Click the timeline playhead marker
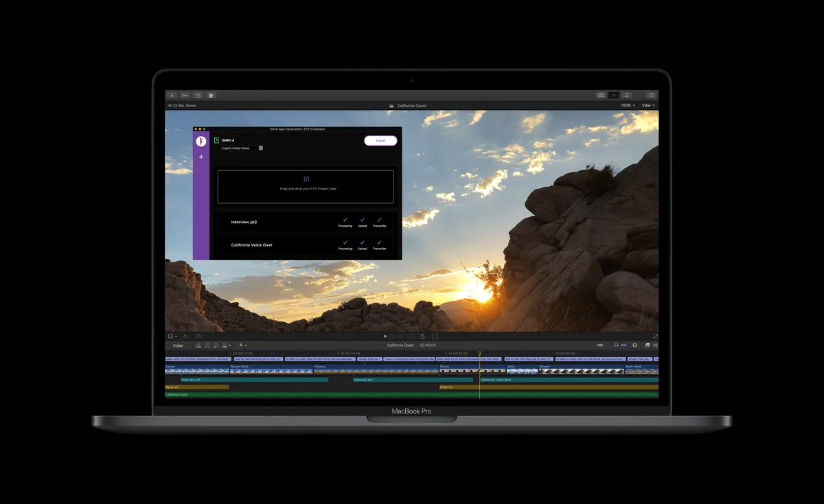The height and width of the screenshot is (504, 824). pos(479,354)
